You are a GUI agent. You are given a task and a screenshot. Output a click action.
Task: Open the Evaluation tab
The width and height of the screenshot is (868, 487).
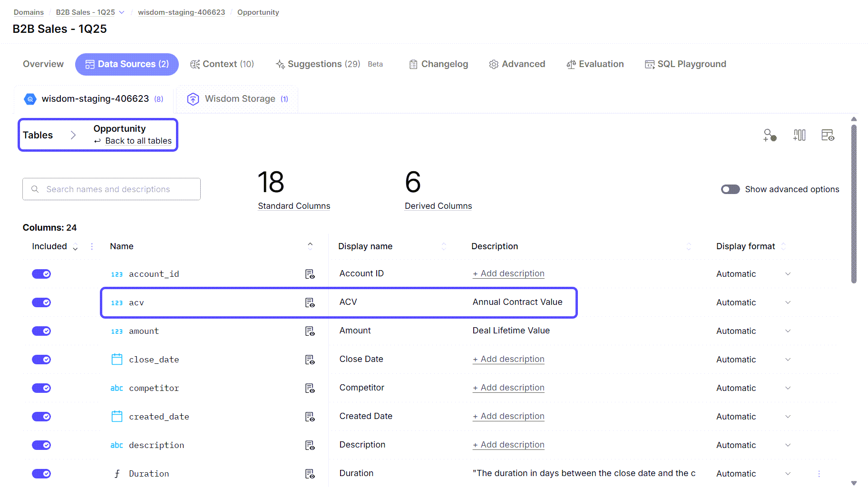[595, 64]
